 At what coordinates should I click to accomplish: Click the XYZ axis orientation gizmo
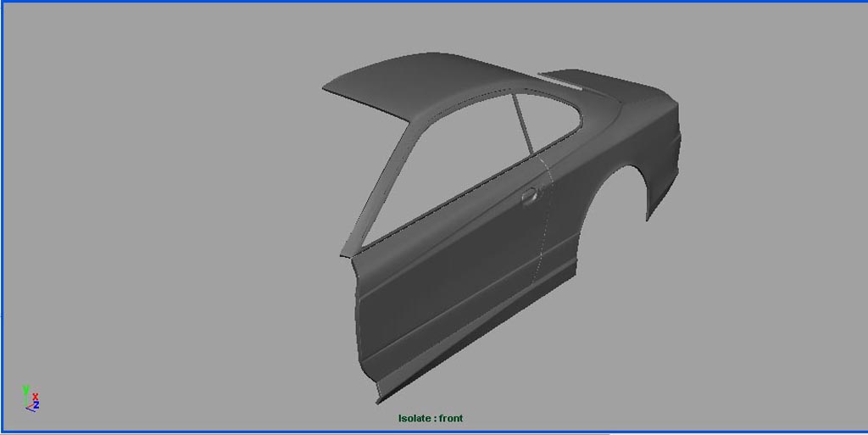coord(31,399)
